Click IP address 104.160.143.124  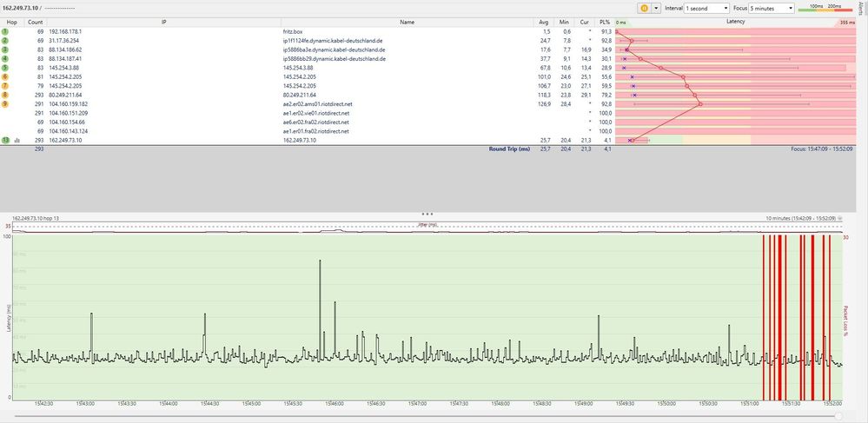click(68, 131)
